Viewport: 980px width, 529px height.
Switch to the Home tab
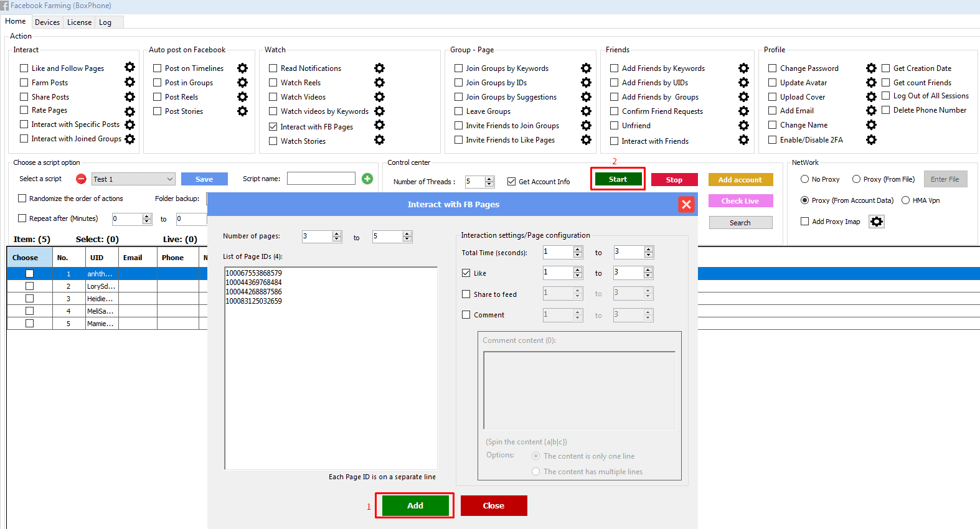[16, 21]
